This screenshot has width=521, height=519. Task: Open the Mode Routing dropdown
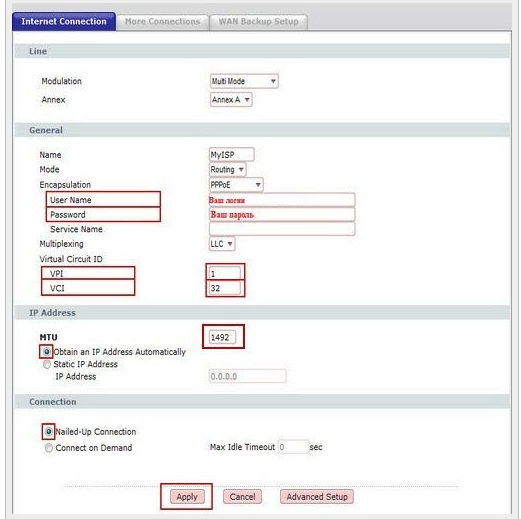click(x=228, y=169)
